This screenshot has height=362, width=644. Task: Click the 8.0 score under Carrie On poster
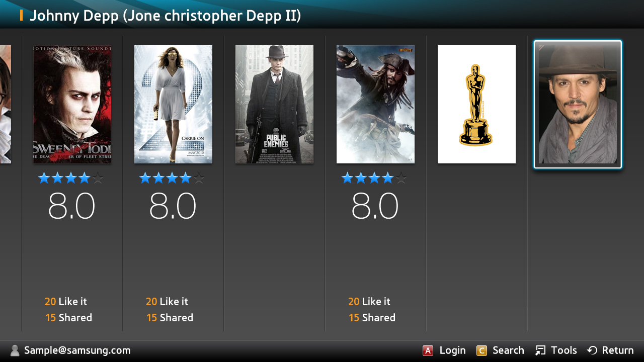(173, 206)
